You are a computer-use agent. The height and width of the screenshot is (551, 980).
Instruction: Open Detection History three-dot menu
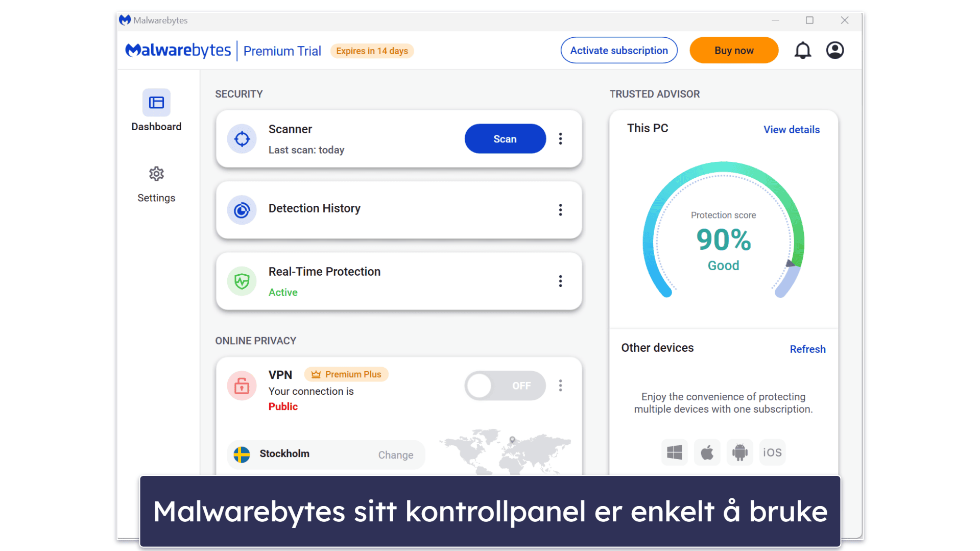point(560,210)
